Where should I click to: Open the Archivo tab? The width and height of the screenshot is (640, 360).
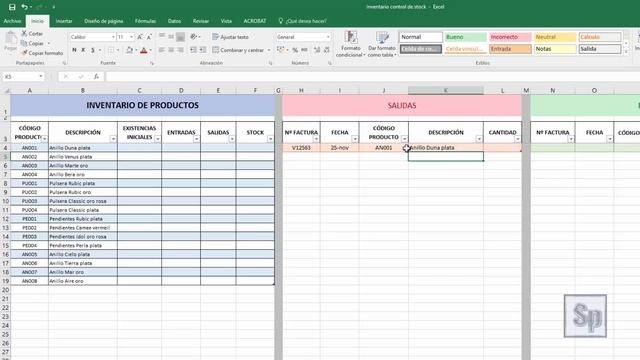pyautogui.click(x=12, y=21)
